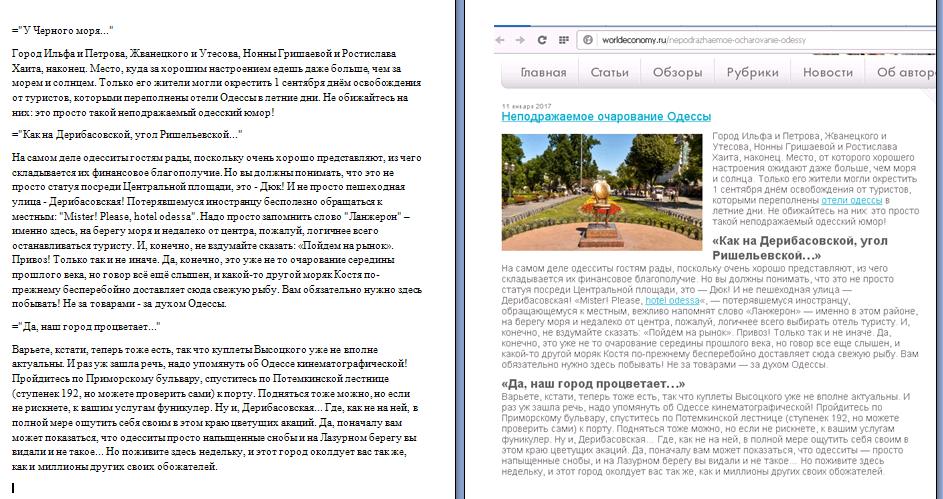Open article link Неподражаемое очарование Одессы

coord(606,117)
